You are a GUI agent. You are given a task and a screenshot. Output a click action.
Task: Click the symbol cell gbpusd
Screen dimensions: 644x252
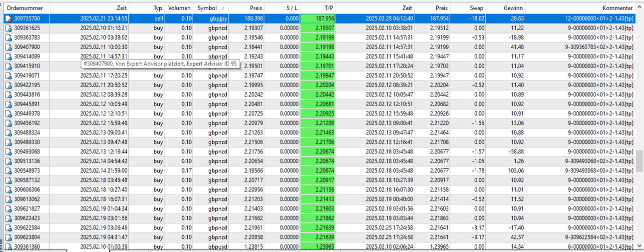coord(218,246)
